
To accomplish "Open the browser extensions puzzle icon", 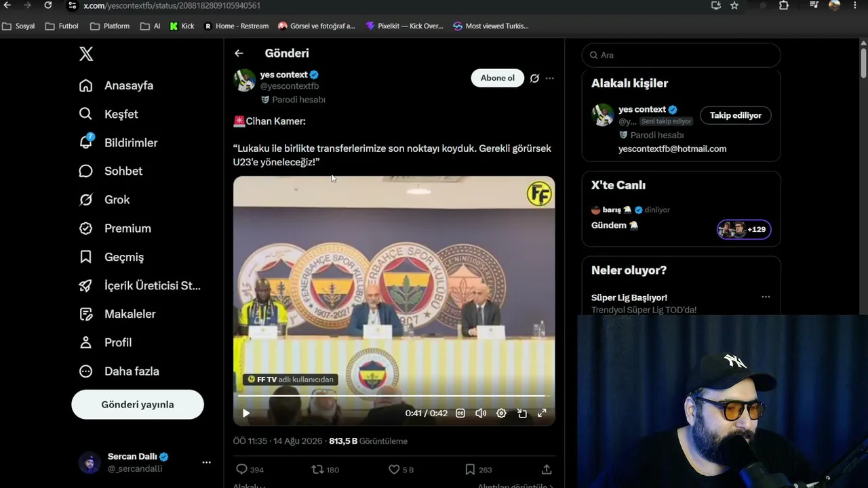I will 784,5.
